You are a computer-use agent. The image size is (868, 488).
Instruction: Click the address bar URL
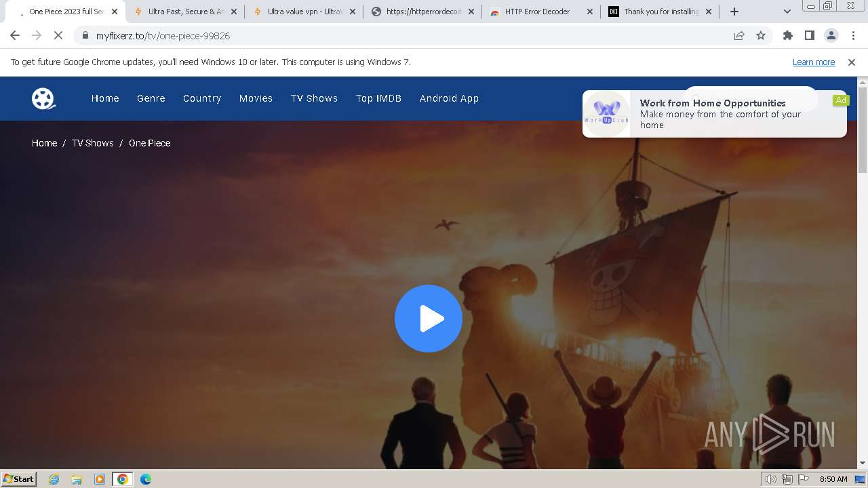(x=163, y=36)
